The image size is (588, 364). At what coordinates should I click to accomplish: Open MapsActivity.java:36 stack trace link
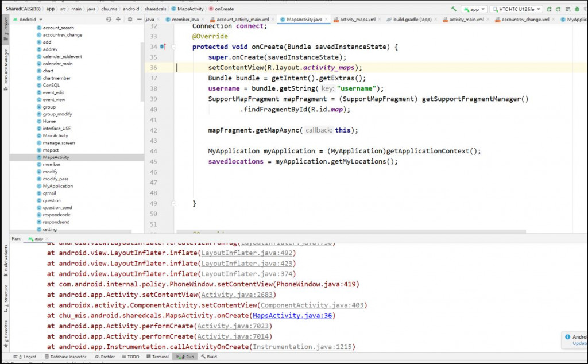coord(292,316)
